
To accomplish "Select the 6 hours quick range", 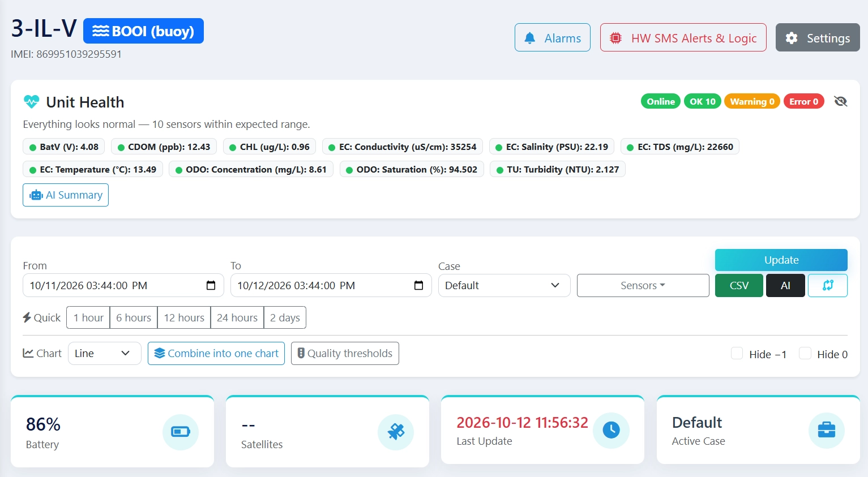I will pos(134,317).
